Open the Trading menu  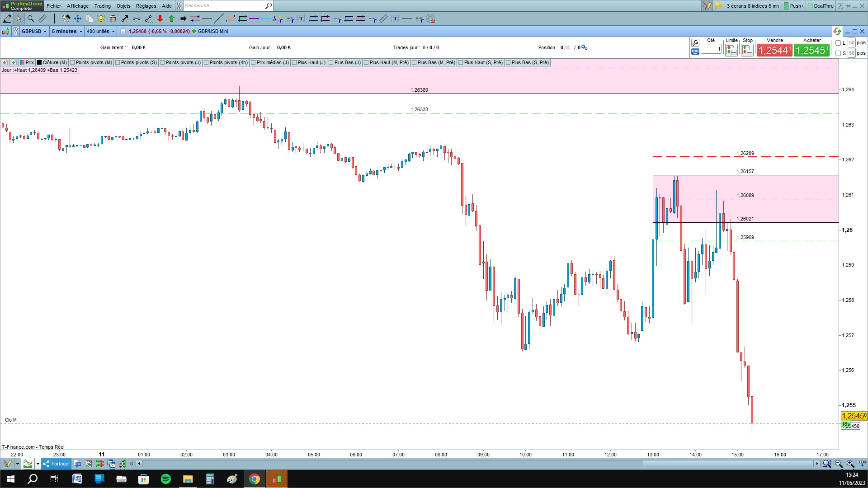(102, 6)
